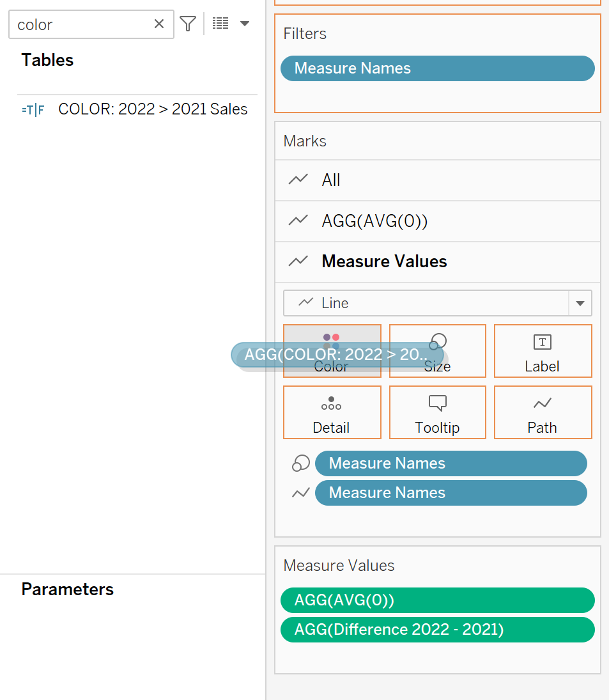Image resolution: width=609 pixels, height=700 pixels.
Task: Open the data pane view dropdown arrow
Action: pos(244,24)
